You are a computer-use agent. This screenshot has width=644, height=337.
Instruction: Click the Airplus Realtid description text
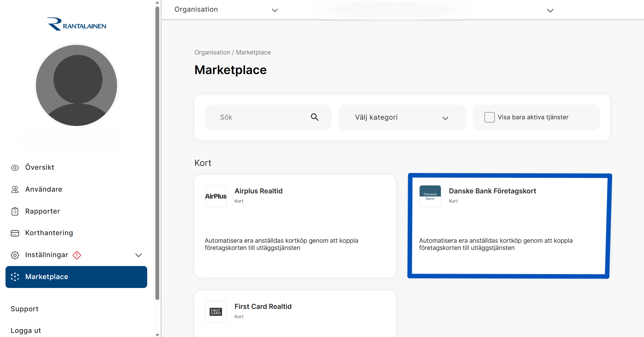click(x=281, y=244)
